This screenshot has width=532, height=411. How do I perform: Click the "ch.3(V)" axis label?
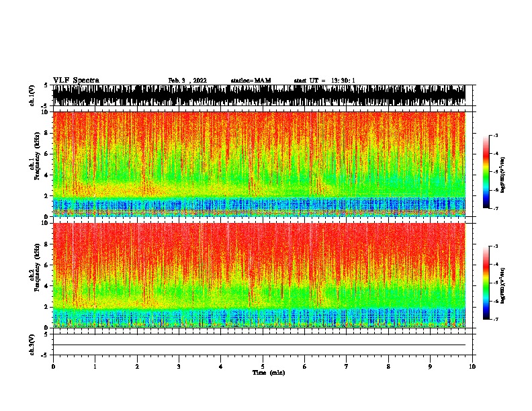[32, 345]
